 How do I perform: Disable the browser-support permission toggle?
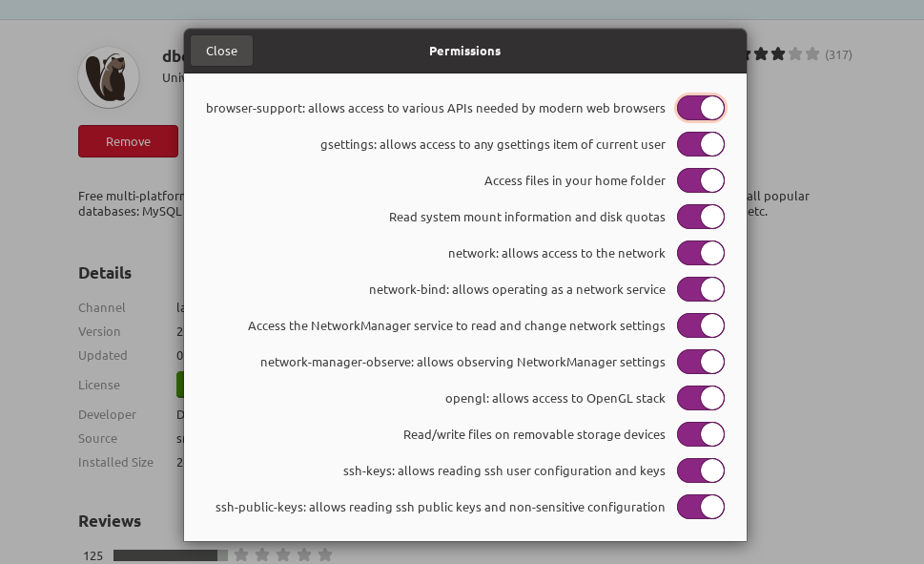(701, 108)
